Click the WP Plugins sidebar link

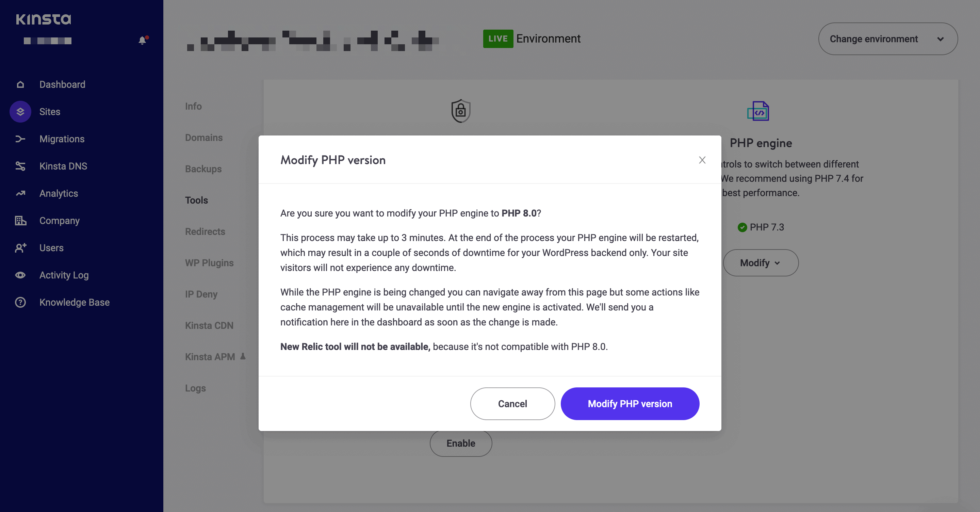click(x=209, y=262)
